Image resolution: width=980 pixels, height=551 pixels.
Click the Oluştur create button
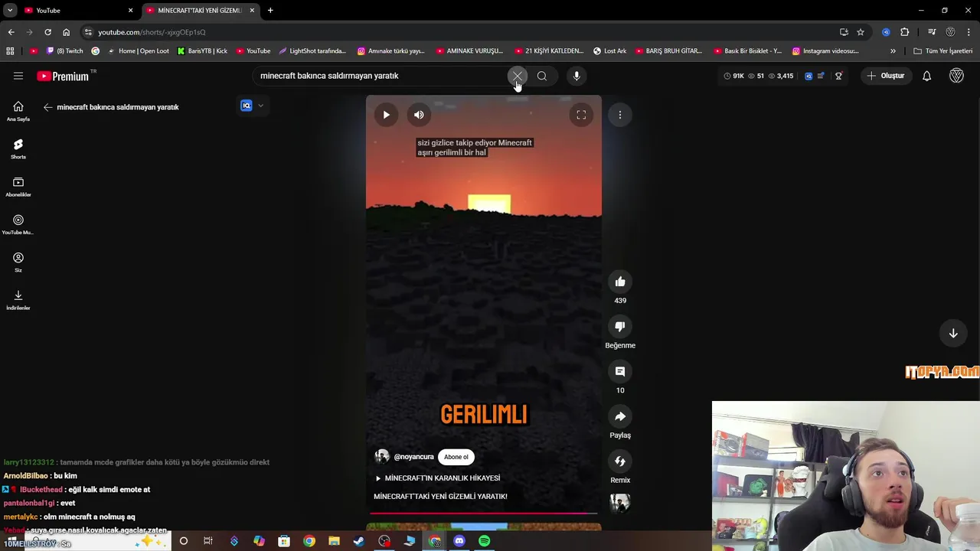click(885, 76)
